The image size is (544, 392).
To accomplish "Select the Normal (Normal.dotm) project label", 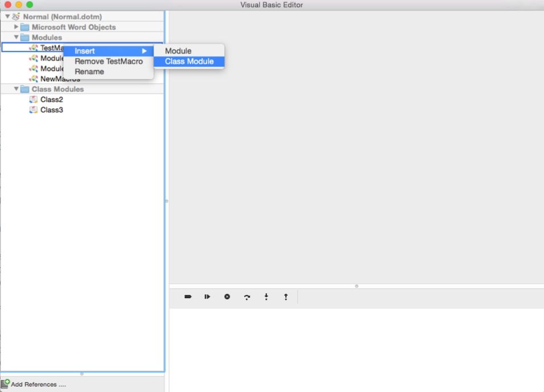I will point(63,17).
